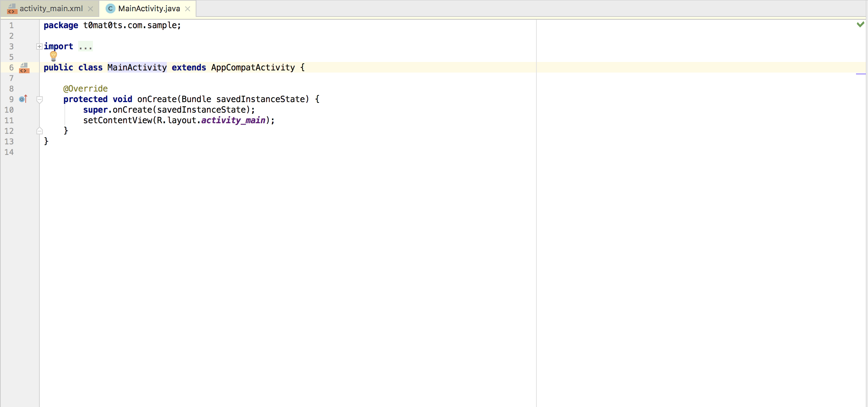Click the MainActivity.java class icon in tab
This screenshot has width=868, height=407.
(111, 8)
